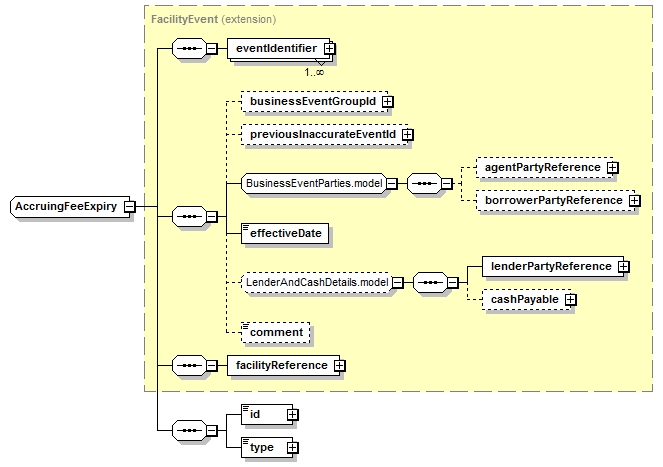
Task: Collapse the AccruingFeeExpiry root node
Action: [x=130, y=207]
